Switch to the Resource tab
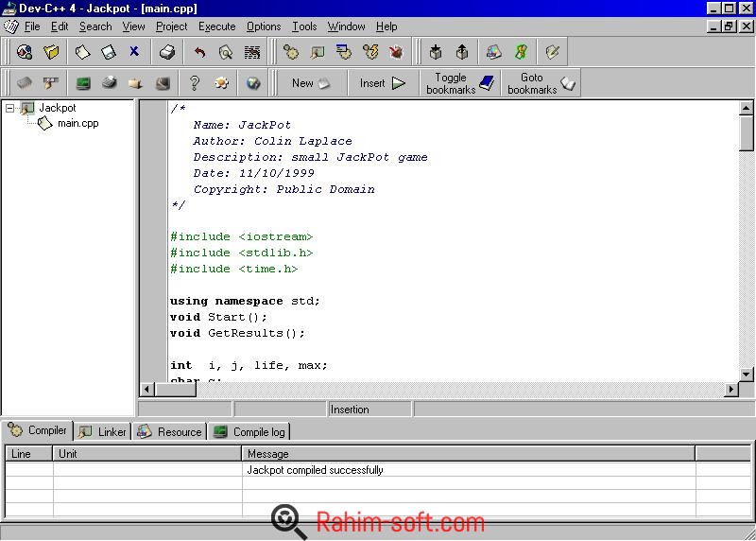 click(169, 432)
